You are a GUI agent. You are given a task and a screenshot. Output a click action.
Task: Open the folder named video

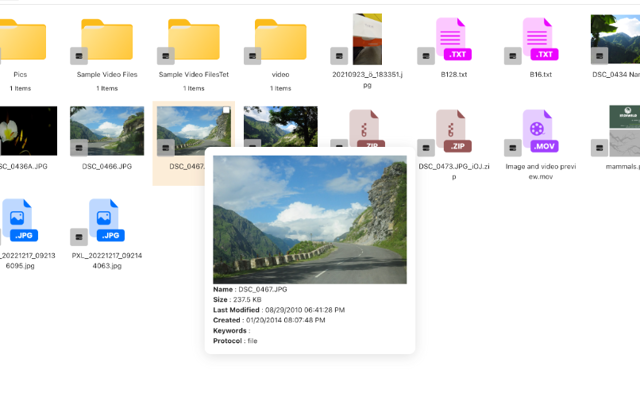(x=281, y=40)
